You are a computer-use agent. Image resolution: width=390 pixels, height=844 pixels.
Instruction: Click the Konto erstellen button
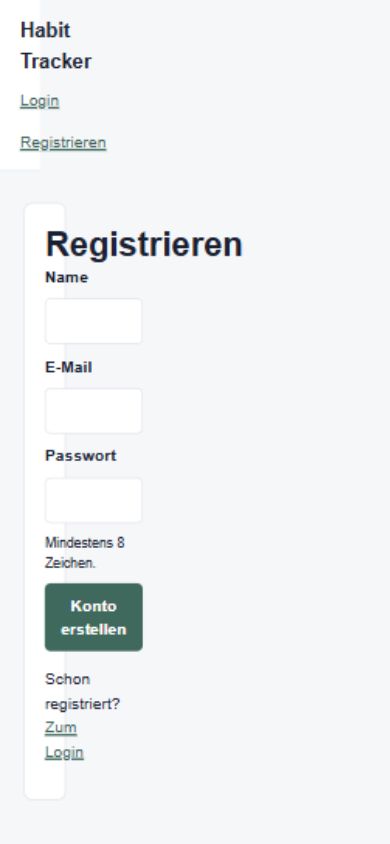94,617
